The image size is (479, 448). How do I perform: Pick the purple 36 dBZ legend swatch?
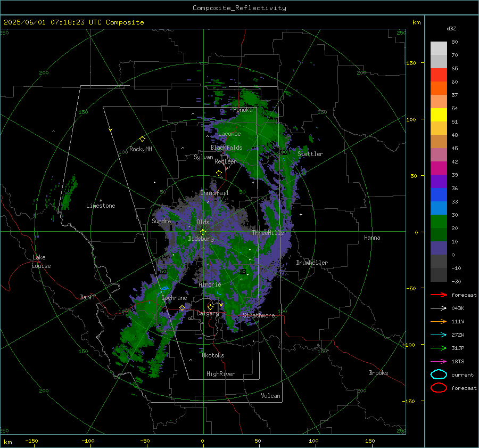(439, 182)
